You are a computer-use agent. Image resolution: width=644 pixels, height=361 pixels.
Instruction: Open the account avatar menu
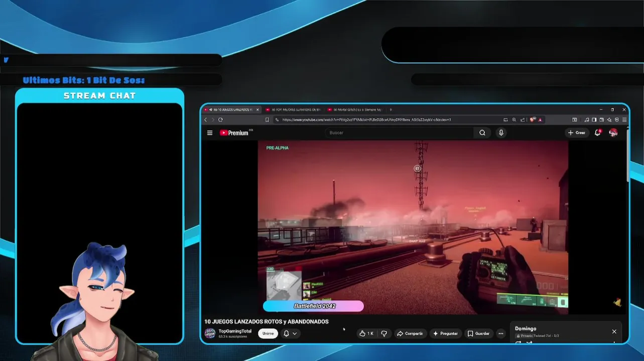coord(613,133)
